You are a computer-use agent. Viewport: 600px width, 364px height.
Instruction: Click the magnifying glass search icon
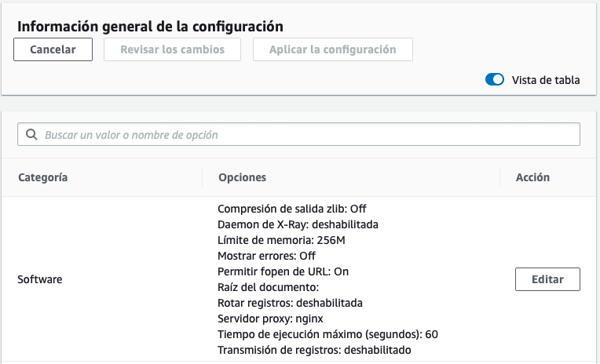tap(31, 134)
